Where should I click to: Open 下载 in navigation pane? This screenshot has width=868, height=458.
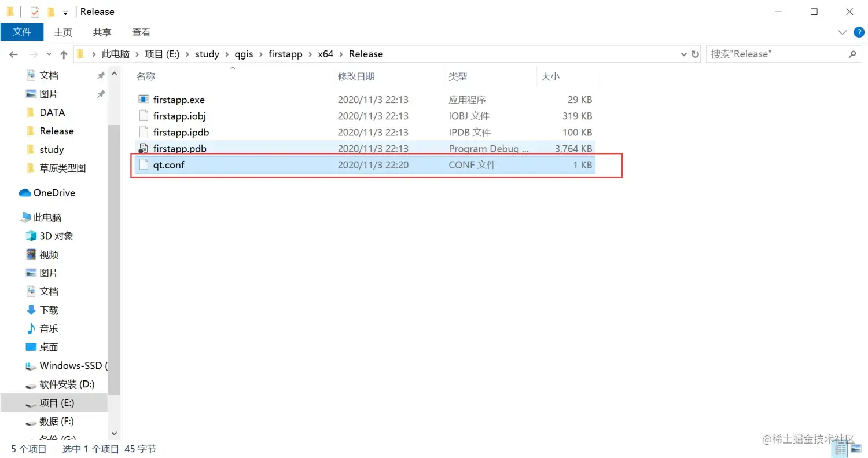(x=49, y=310)
